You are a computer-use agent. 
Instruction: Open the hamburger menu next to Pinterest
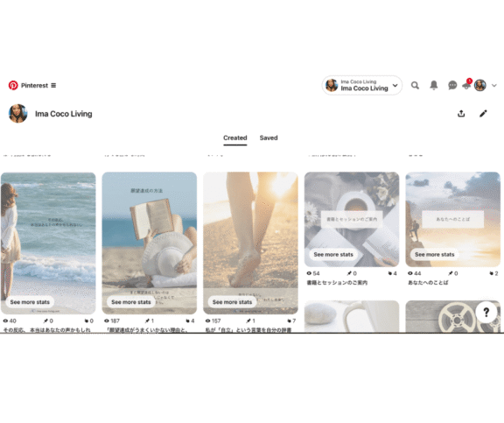[53, 85]
